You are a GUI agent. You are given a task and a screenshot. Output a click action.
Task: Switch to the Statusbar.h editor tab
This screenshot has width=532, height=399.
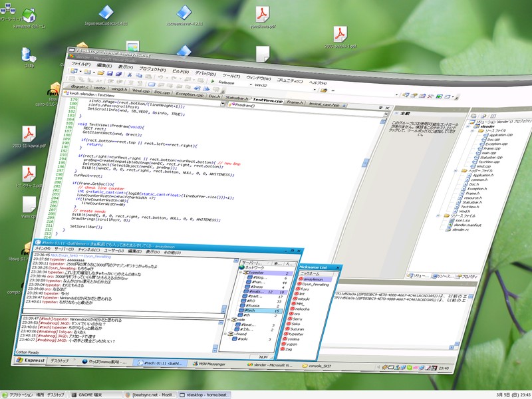point(237,98)
